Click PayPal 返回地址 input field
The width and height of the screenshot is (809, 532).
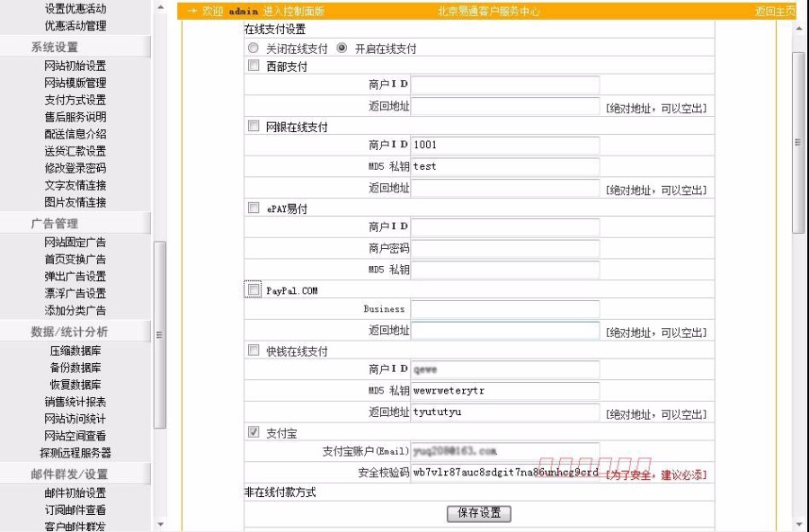[x=505, y=331]
